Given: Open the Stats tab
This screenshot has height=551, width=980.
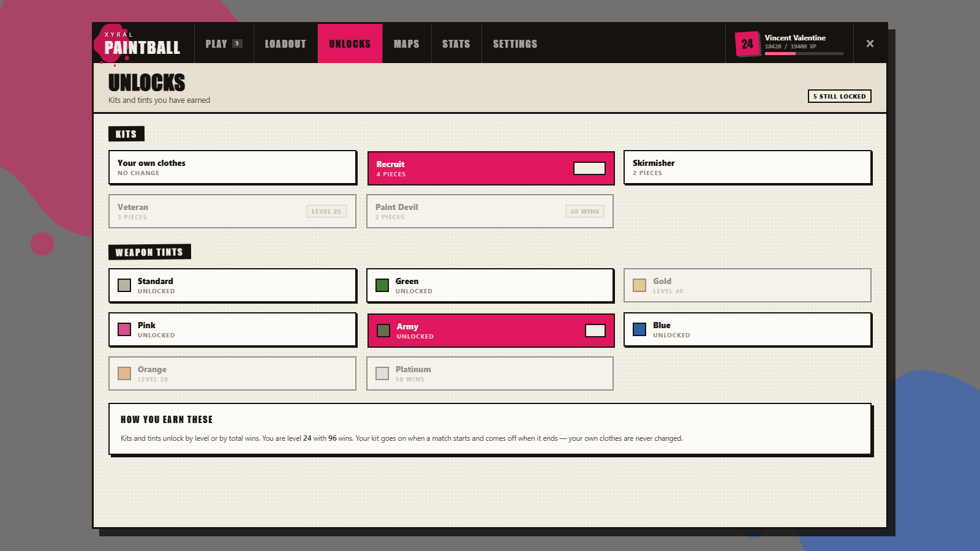Looking at the screenshot, I should tap(456, 43).
